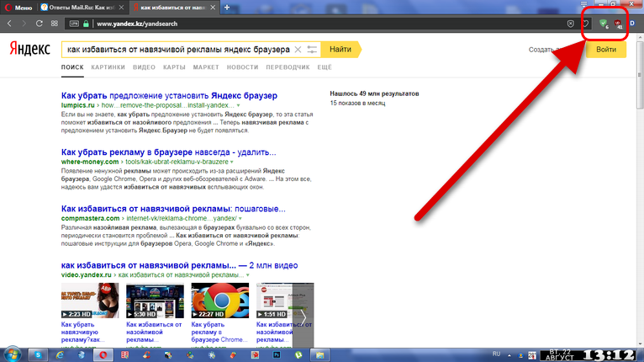
Task: Play the 22:27 HD Chrome video thumbnail
Action: point(219,301)
